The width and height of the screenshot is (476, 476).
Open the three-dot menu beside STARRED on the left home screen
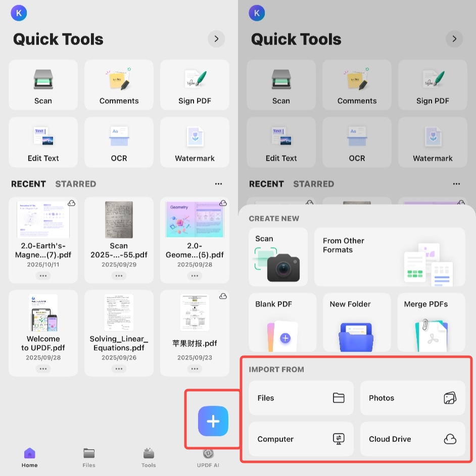coord(219,184)
